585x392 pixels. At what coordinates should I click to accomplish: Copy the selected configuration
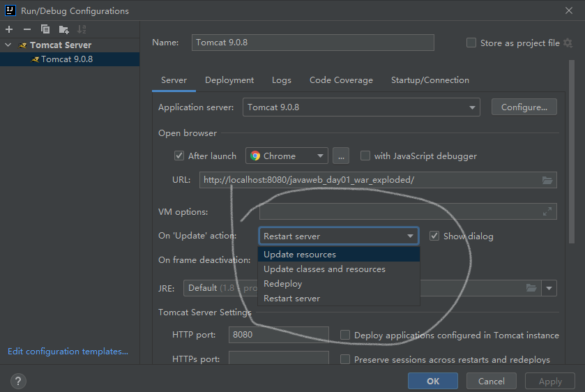point(45,29)
